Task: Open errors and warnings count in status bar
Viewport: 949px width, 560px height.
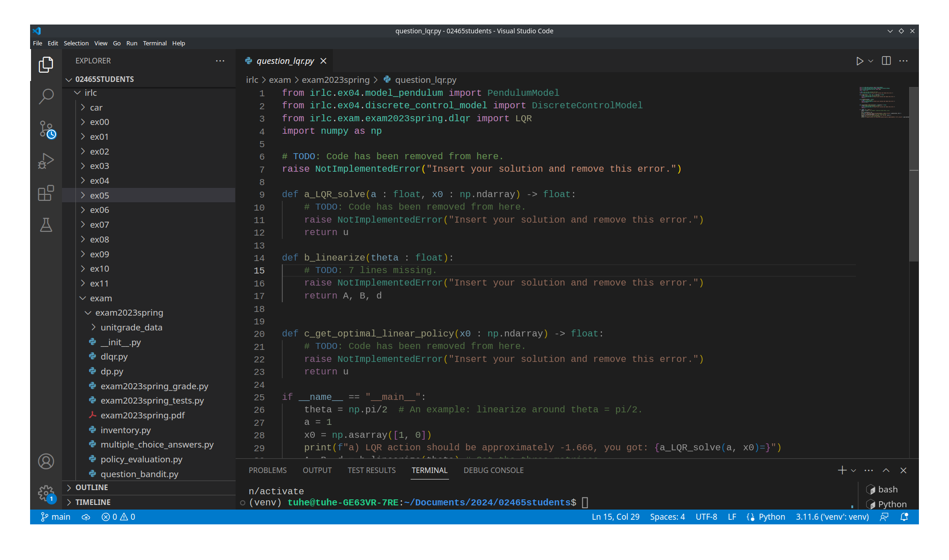Action: coord(118,517)
